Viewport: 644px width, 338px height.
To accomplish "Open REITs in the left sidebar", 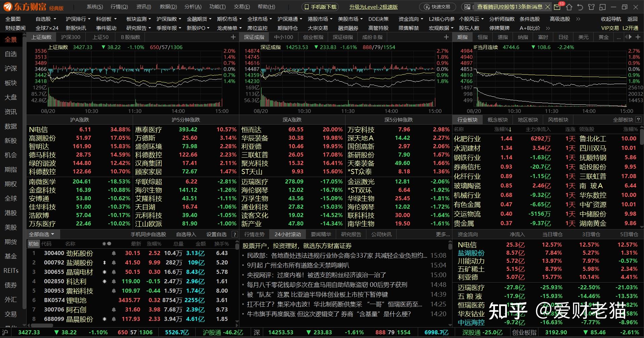I will 11,270.
